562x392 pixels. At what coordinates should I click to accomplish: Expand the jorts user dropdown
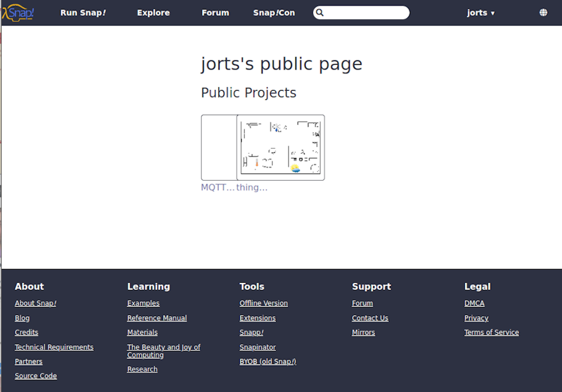(x=481, y=13)
